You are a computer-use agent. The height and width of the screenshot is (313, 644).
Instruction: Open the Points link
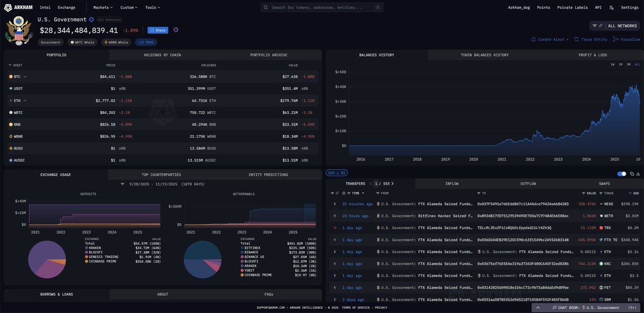pos(543,8)
